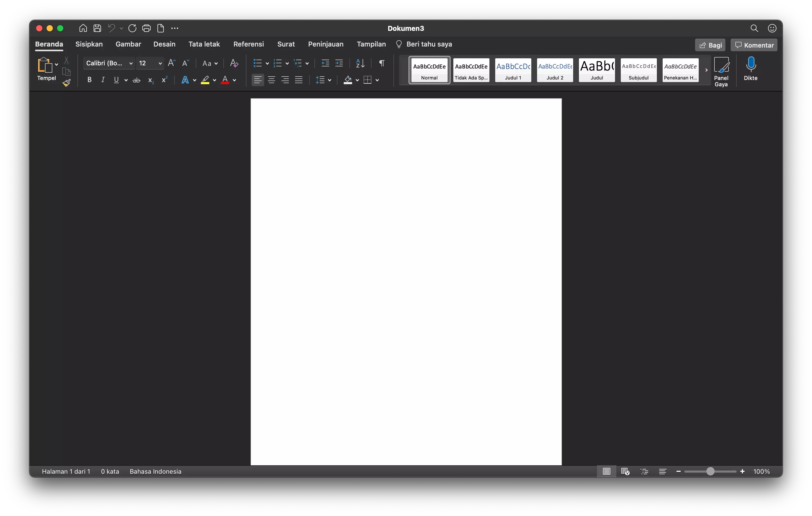Show paragraph marks
The width and height of the screenshot is (812, 516).
click(x=381, y=63)
